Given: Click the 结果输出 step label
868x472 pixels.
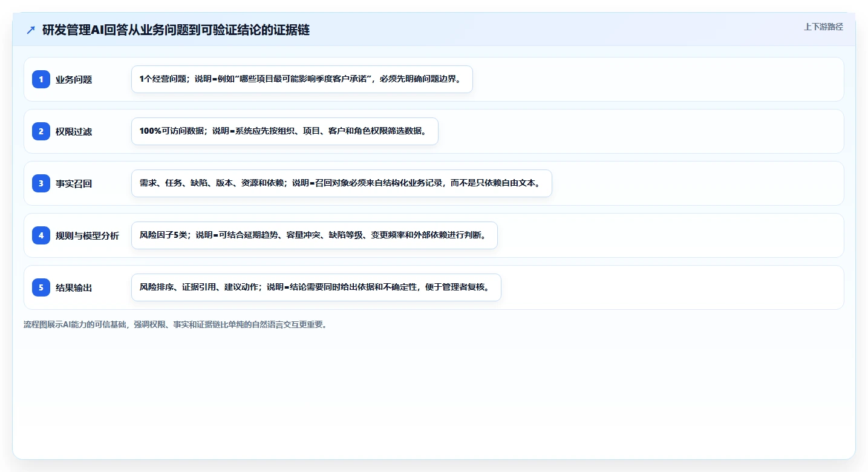Looking at the screenshot, I should (74, 287).
